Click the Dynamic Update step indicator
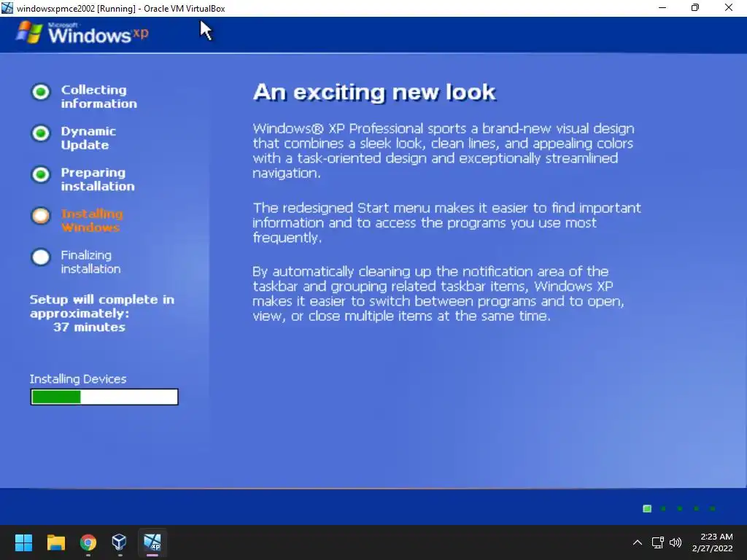The image size is (747, 560). coord(41,133)
